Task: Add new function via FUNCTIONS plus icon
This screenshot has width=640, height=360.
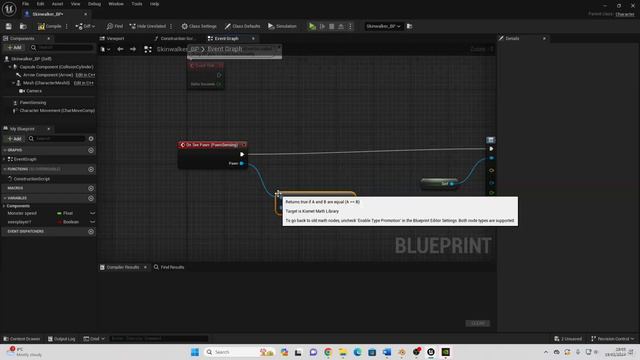Action: (91, 169)
